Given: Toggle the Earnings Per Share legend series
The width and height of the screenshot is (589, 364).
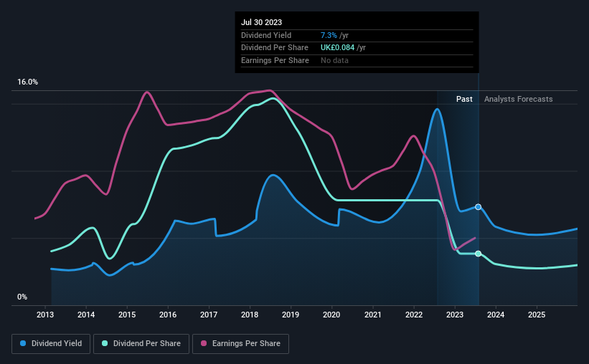Looking at the screenshot, I should [240, 344].
